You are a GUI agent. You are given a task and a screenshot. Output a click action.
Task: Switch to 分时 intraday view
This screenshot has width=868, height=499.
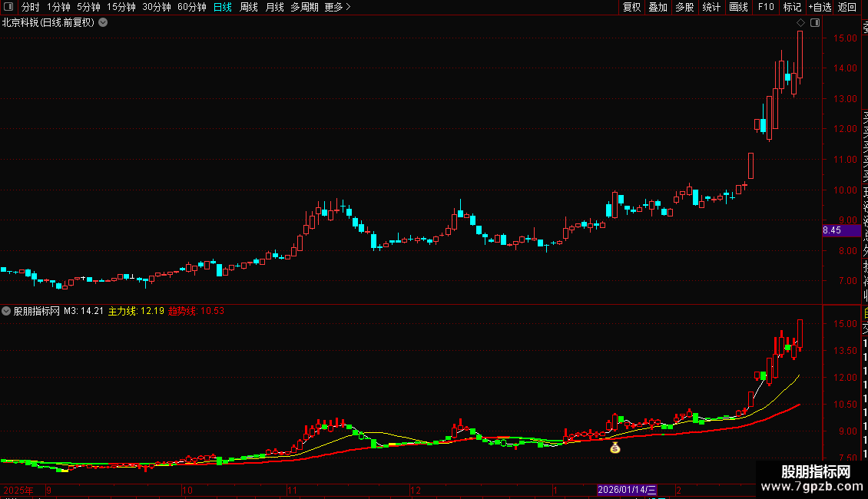pos(31,7)
